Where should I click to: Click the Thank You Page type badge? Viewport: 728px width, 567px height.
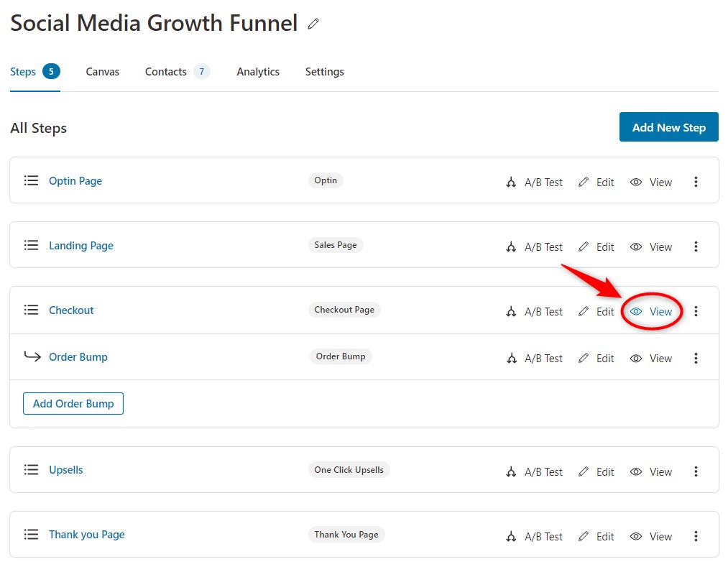(346, 534)
